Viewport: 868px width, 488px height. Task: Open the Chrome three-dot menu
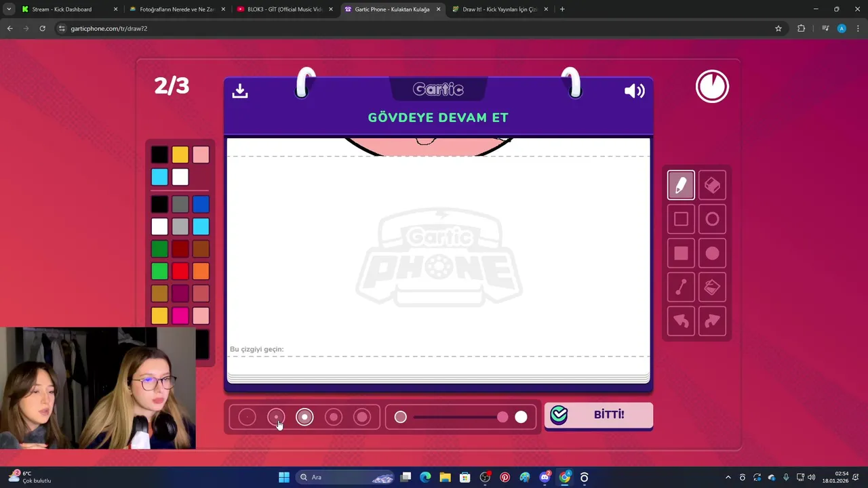tap(858, 28)
